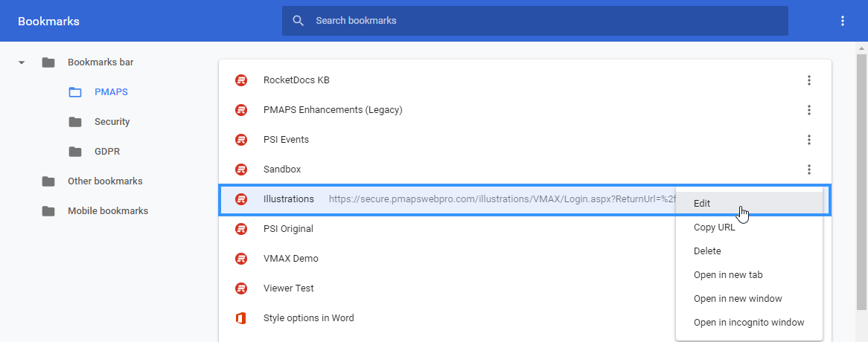The height and width of the screenshot is (342, 868).
Task: Select the Viewer Test bookmark title
Action: 288,288
